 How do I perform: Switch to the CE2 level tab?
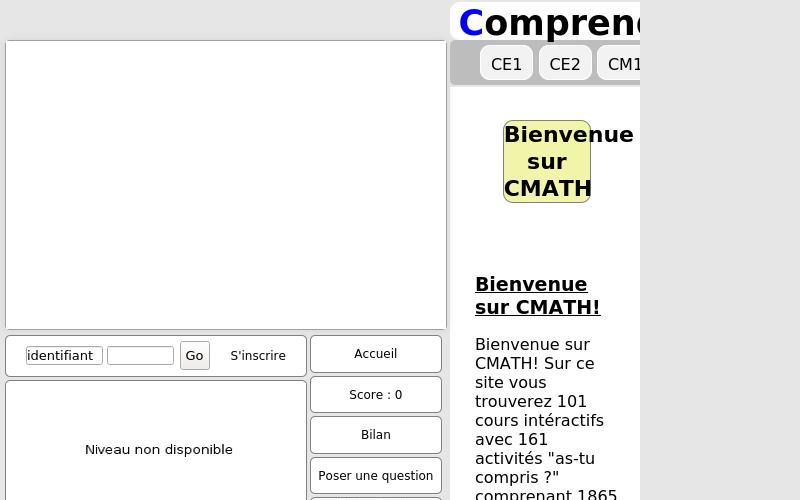click(x=565, y=64)
